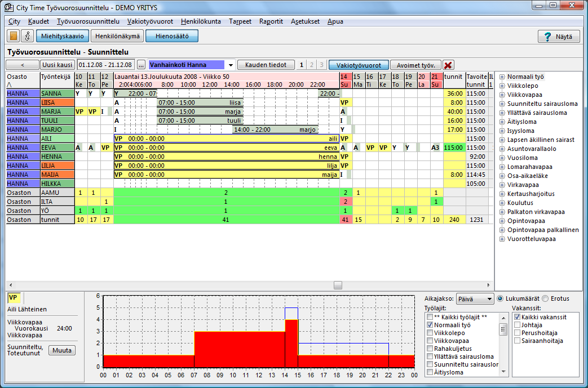Open the Apua menu
The image size is (588, 388).
click(x=335, y=21)
